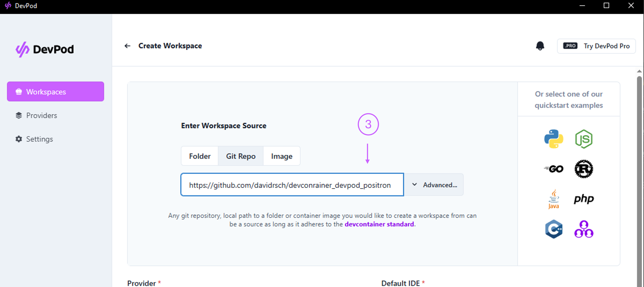Select the Rust quickstart logo
644x287 pixels.
pos(583,169)
